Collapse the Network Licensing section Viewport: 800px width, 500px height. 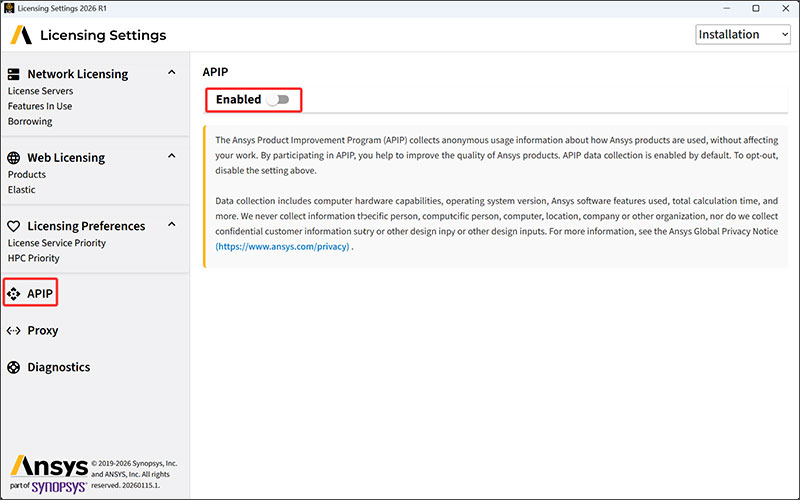tap(172, 73)
